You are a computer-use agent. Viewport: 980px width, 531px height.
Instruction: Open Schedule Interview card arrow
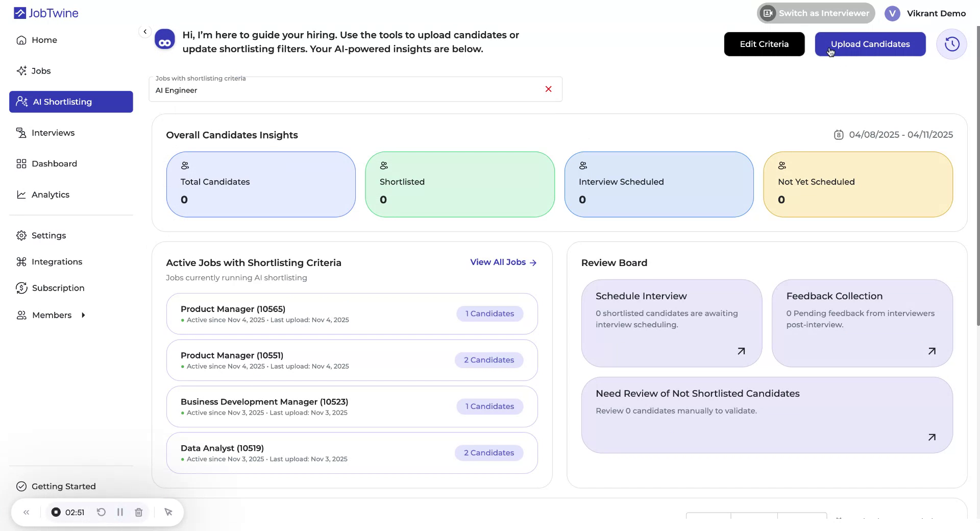click(x=741, y=351)
